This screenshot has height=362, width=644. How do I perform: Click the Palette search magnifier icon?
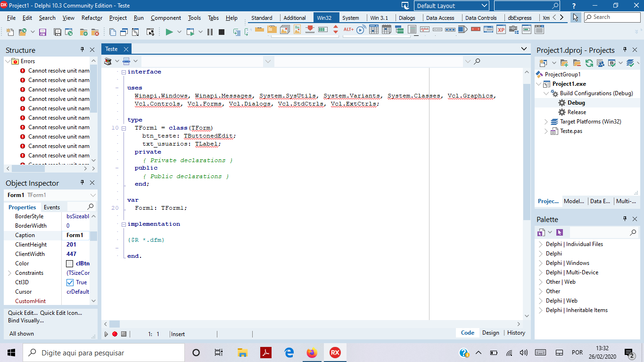tap(633, 232)
